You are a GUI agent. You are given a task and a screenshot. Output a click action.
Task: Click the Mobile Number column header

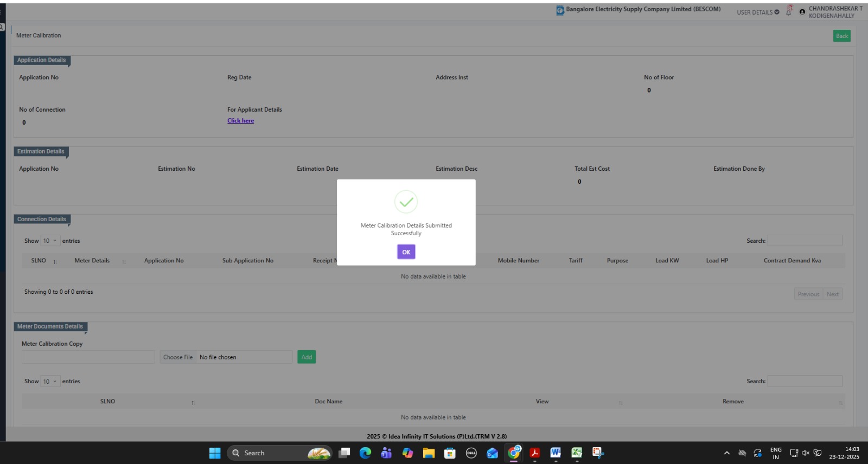(x=519, y=261)
